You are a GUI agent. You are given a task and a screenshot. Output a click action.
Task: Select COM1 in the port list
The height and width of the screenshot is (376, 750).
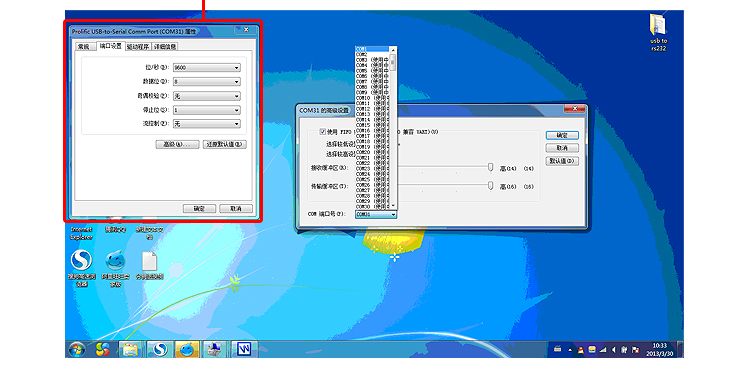click(x=373, y=49)
